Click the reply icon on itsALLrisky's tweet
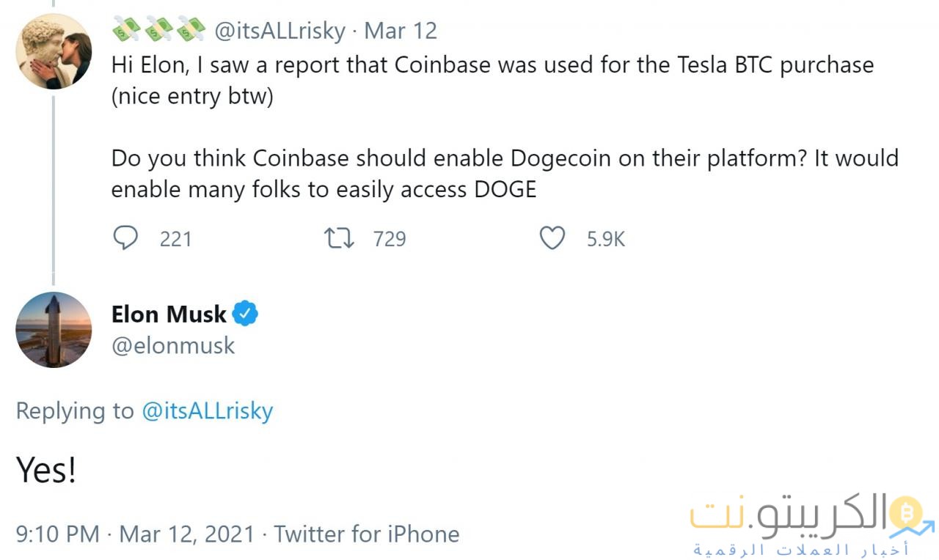The width and height of the screenshot is (939, 560). click(x=126, y=237)
